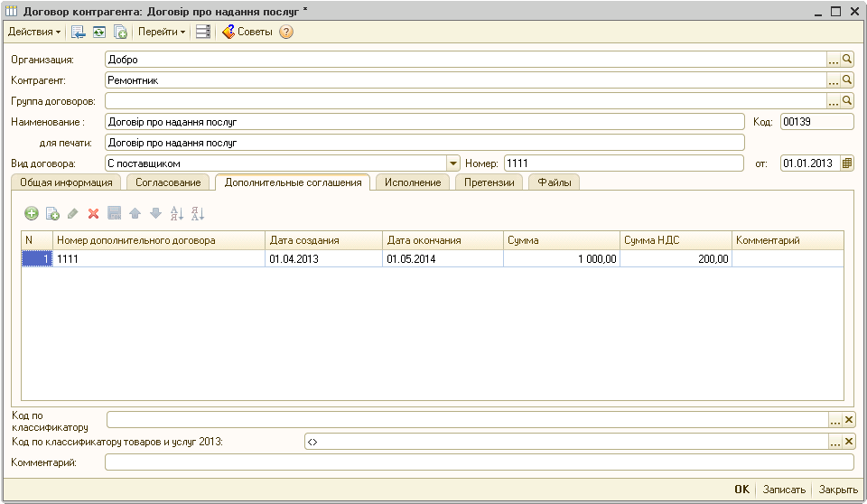Screen dimensions: 867x504
Task: Clear the Код по классификатору field
Action: point(848,419)
